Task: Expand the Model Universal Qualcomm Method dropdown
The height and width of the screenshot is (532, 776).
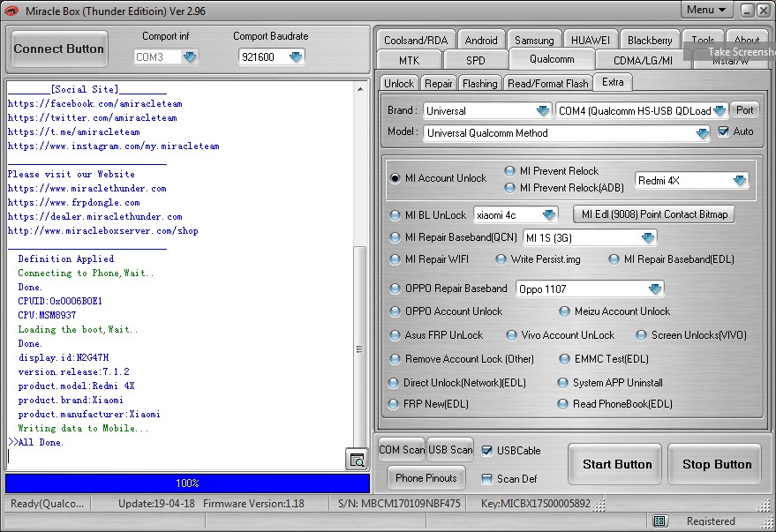Action: (702, 133)
